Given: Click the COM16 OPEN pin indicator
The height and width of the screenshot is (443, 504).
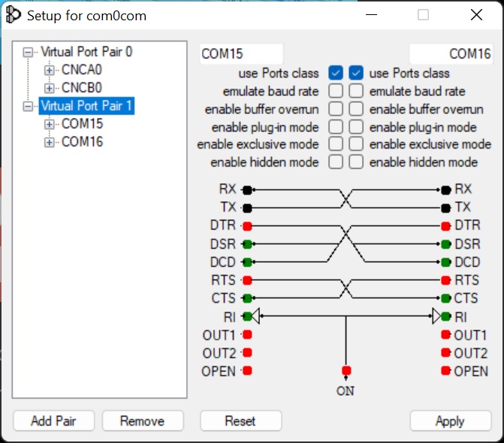Looking at the screenshot, I should click(446, 370).
